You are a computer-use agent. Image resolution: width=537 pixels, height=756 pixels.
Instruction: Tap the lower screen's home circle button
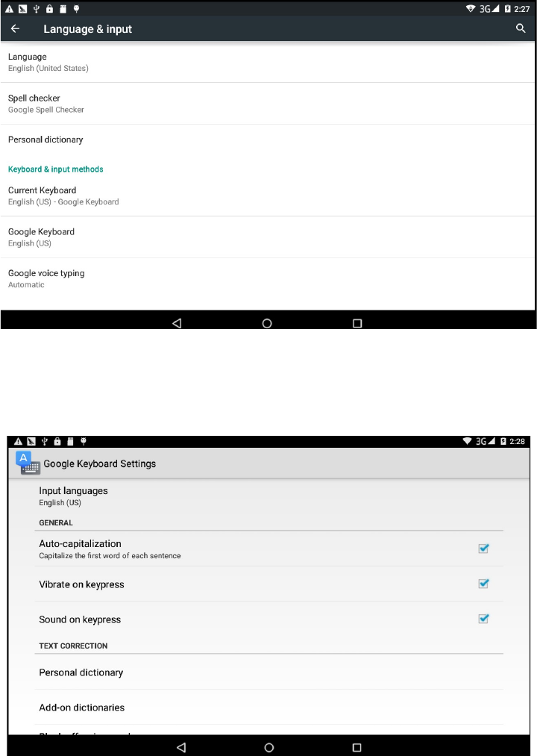click(269, 747)
